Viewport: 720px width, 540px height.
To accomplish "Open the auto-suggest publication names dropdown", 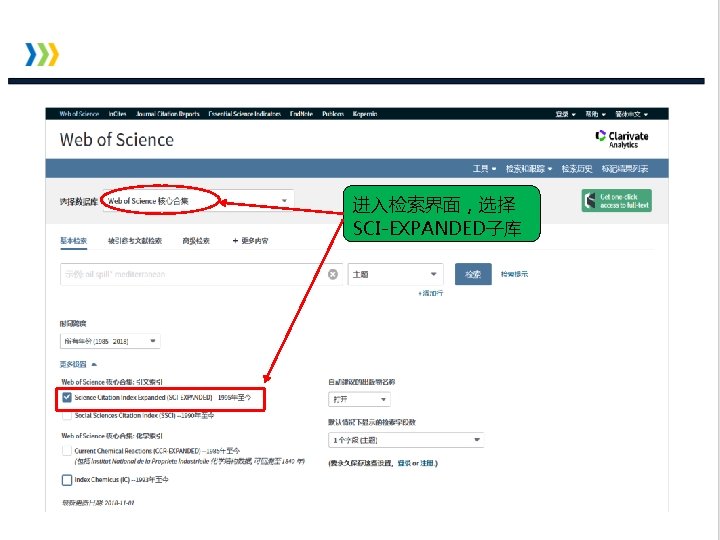I will pyautogui.click(x=359, y=399).
